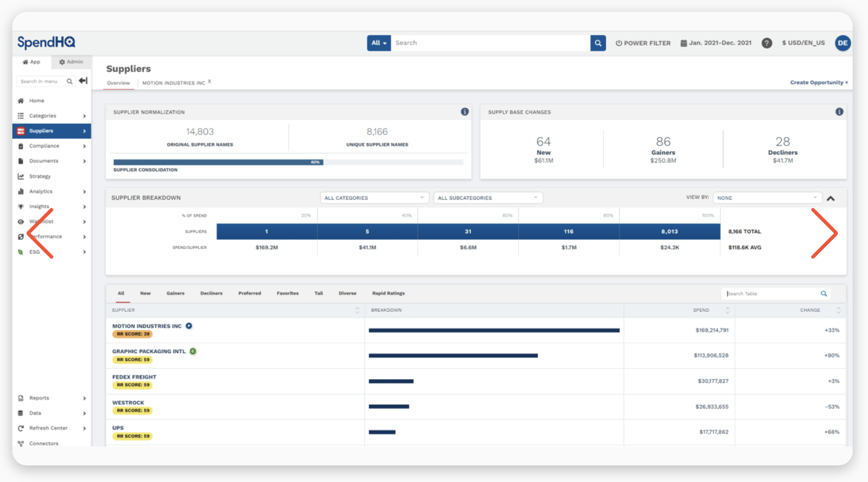Expand the Categories submenu arrow
Viewport: 868px width, 482px height.
(x=84, y=116)
